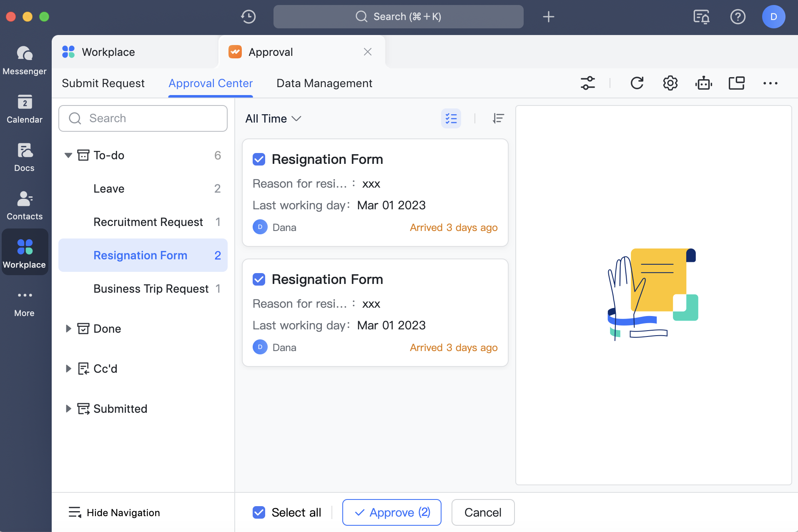Expand the Done section
Viewport: 798px width, 532px height.
pyautogui.click(x=68, y=329)
